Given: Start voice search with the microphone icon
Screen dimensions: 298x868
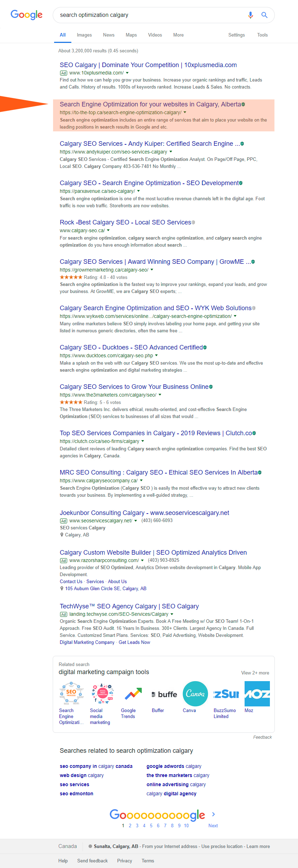Looking at the screenshot, I should pos(250,15).
